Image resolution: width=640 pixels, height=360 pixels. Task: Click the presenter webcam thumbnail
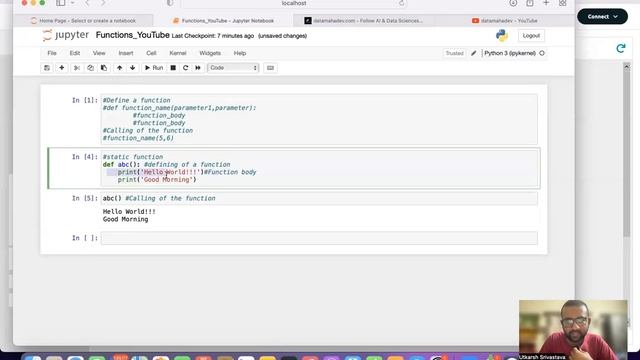(x=573, y=330)
